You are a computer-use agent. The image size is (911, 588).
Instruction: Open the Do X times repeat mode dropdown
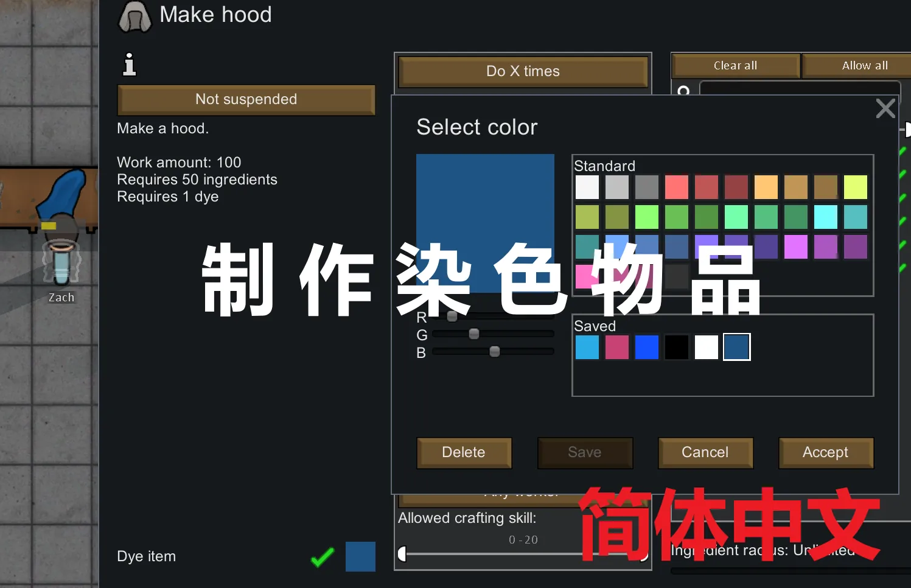[x=522, y=72]
